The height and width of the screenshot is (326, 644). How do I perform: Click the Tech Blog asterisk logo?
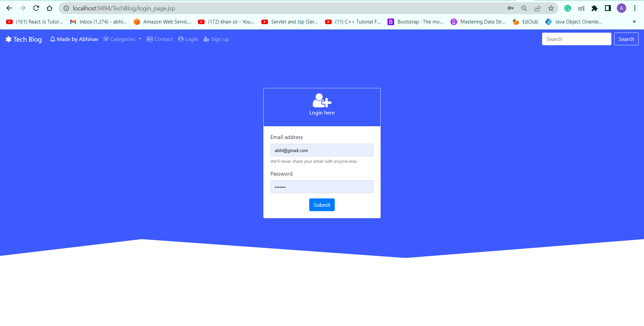click(x=8, y=39)
